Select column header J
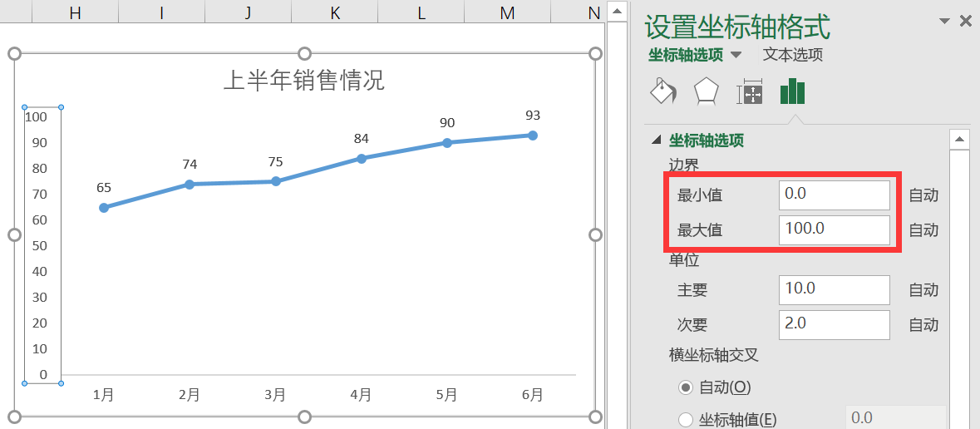This screenshot has width=980, height=429. [249, 12]
